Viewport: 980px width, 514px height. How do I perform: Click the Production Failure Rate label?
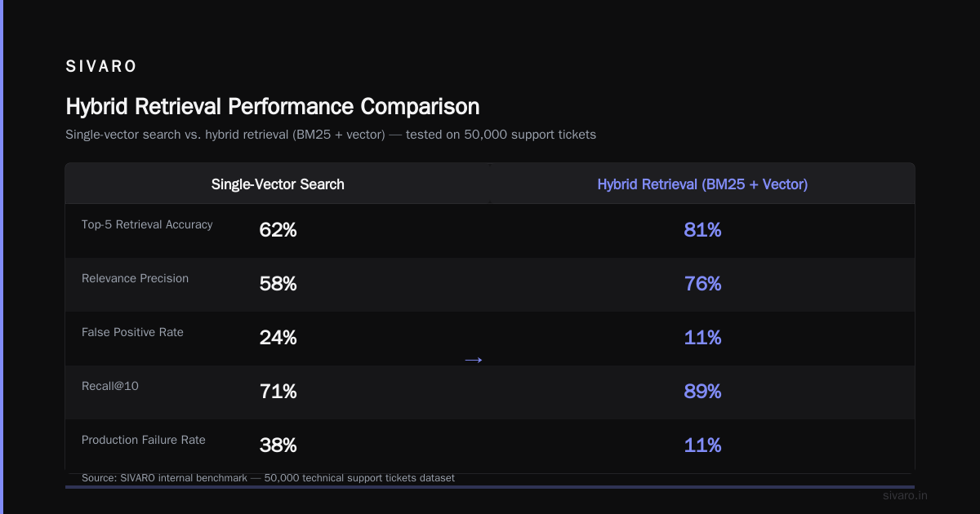tap(144, 440)
